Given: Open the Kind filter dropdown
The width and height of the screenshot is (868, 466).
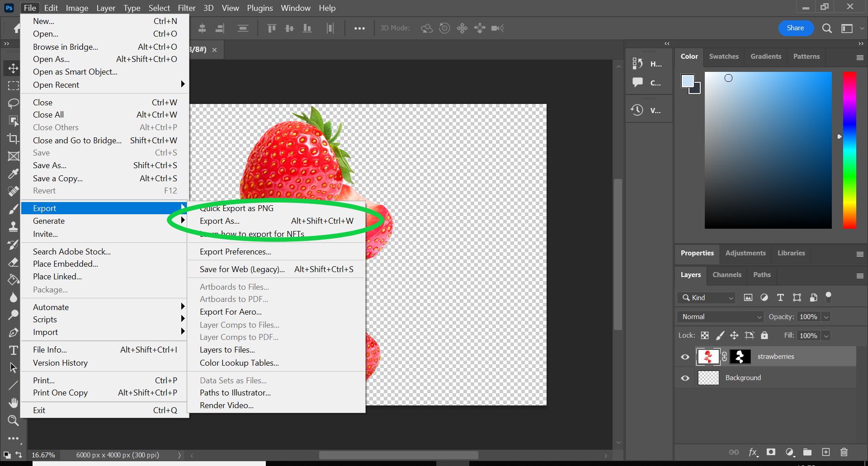Looking at the screenshot, I should click(x=706, y=297).
